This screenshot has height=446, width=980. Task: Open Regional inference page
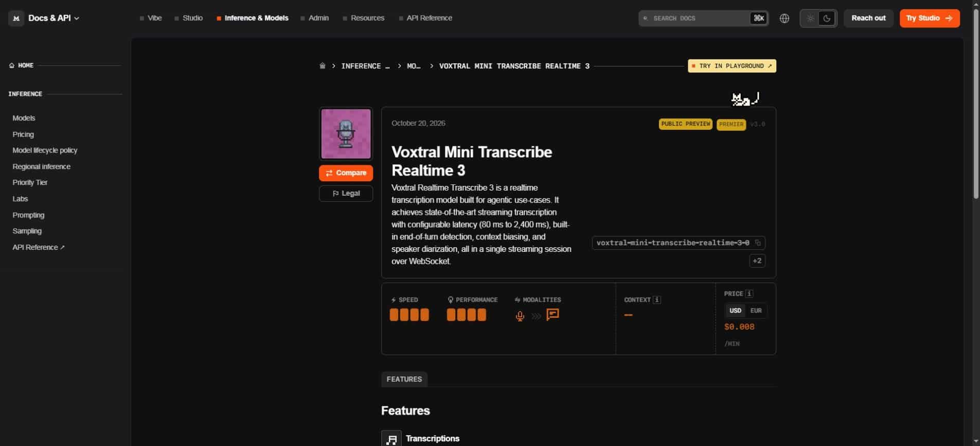pyautogui.click(x=41, y=166)
